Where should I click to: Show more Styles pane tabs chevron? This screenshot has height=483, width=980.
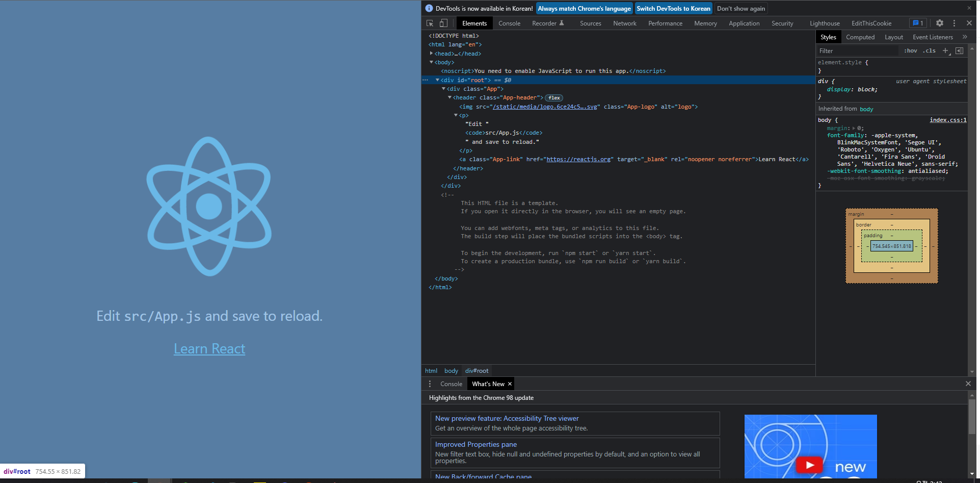[x=965, y=37]
